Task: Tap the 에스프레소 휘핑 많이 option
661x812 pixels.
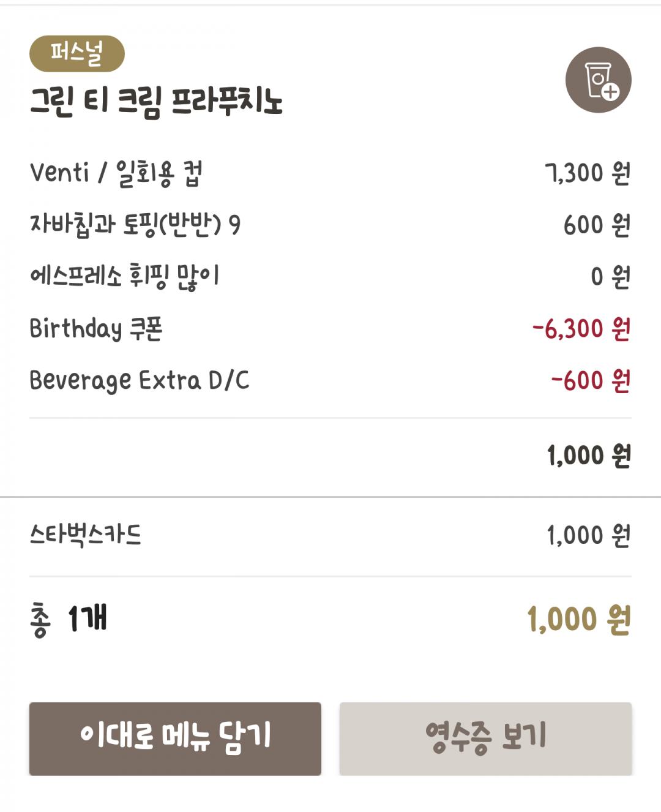Action: tap(124, 277)
